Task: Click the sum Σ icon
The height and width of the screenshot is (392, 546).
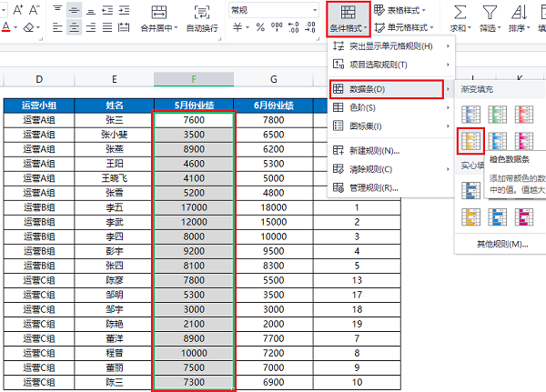Action: click(460, 13)
